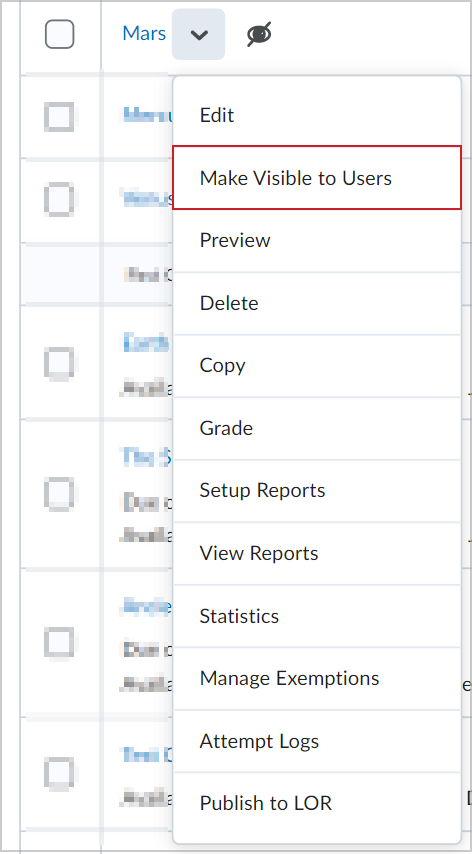Image resolution: width=472 pixels, height=854 pixels.
Task: Open the Mars quiz link
Action: coord(144,34)
